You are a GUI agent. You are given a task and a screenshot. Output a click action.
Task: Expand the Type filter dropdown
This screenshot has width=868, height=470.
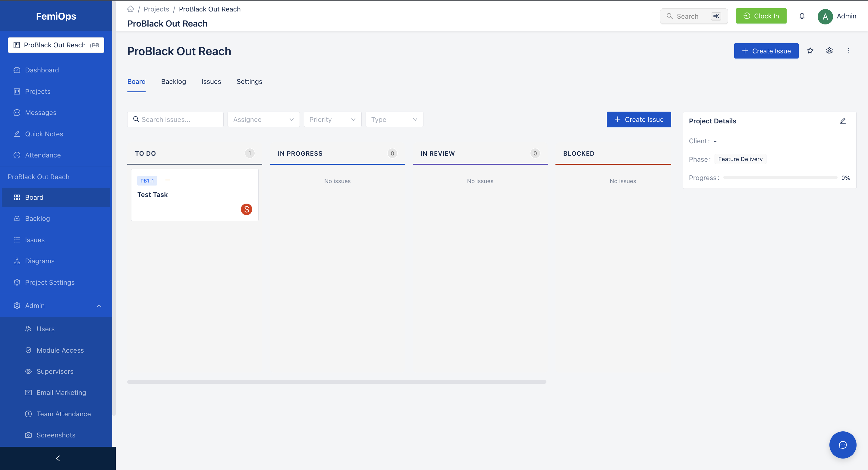coord(394,119)
